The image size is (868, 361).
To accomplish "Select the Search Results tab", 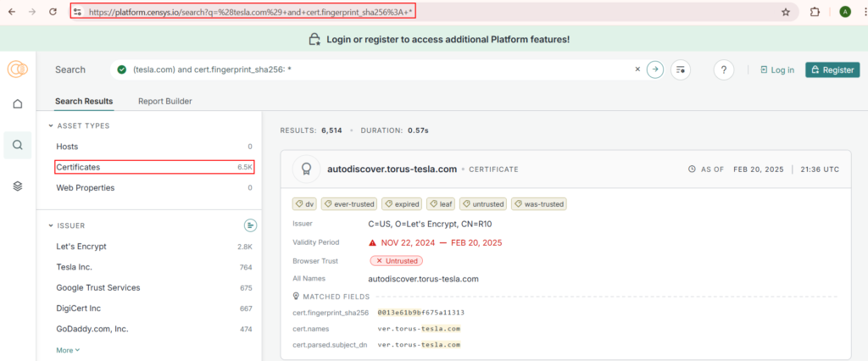I will click(84, 102).
